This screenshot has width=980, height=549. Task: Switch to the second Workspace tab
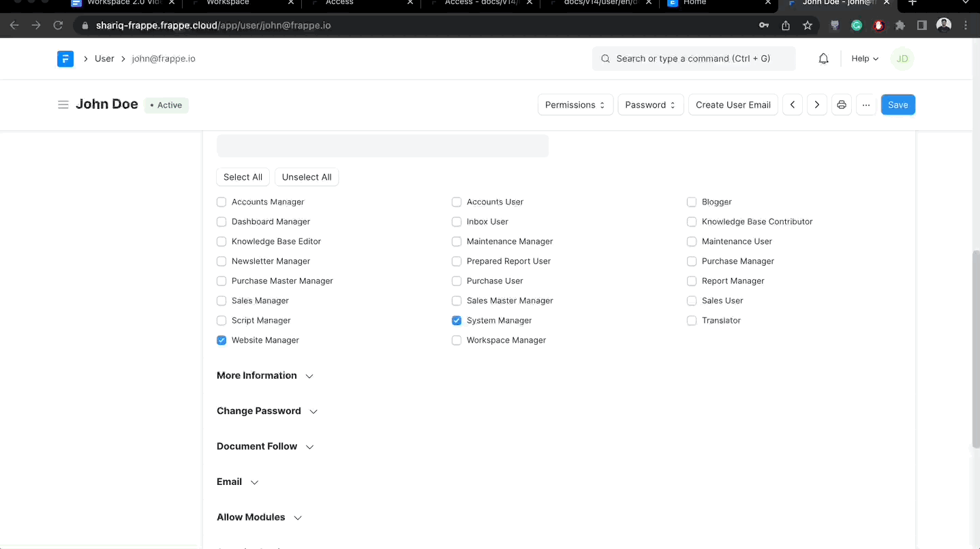(242, 3)
